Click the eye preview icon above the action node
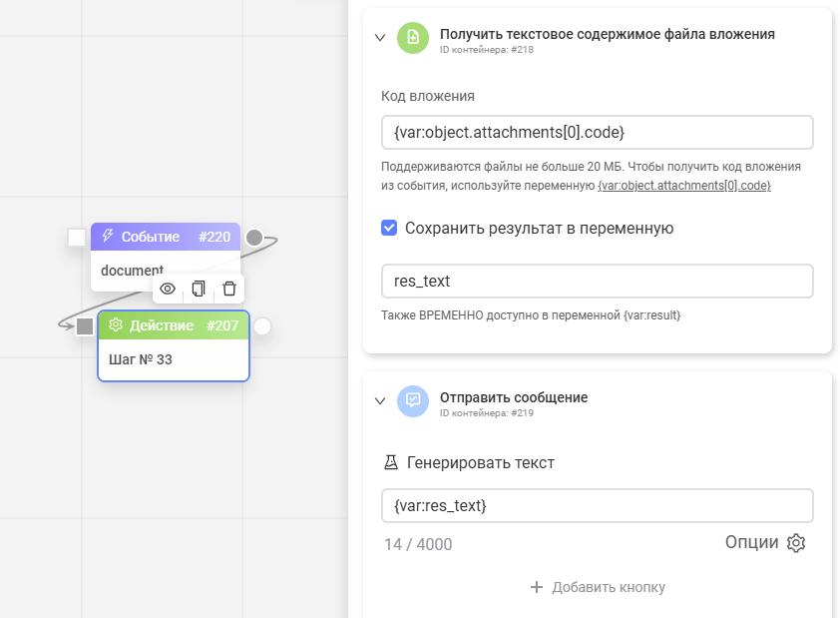The image size is (840, 618). point(168,289)
